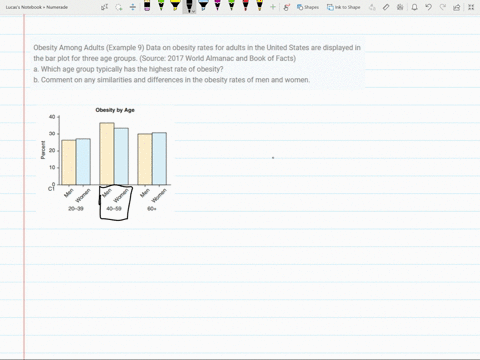Screen dimensions: 480x360
Task: Click the 'Obesity by Age' chart title
Action: click(x=115, y=110)
